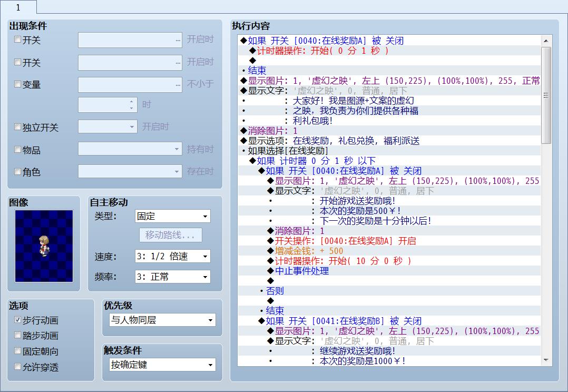
Task: Open the 类型 movement type dropdown
Action: (x=172, y=217)
